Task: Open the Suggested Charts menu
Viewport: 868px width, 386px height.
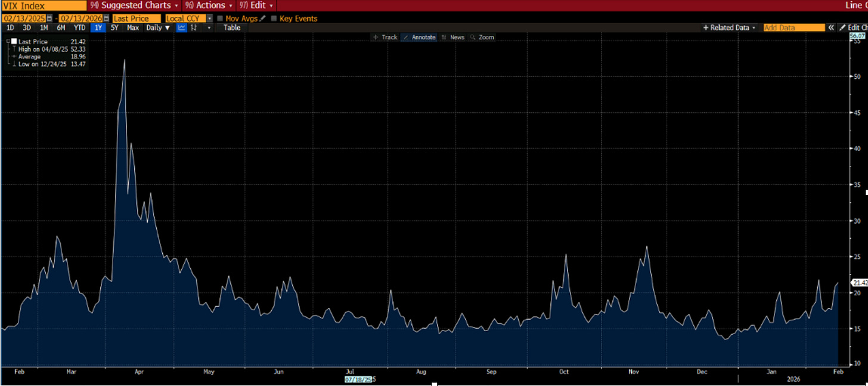Action: pos(134,5)
